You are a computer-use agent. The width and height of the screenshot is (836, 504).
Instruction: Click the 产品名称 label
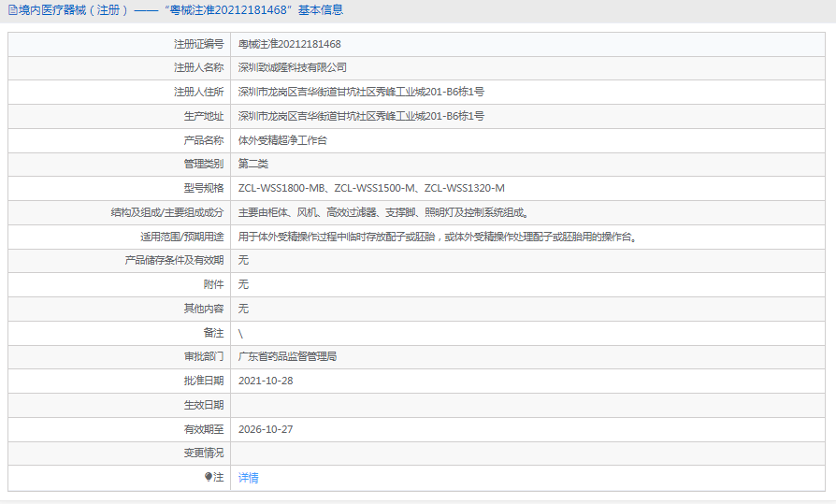click(204, 140)
